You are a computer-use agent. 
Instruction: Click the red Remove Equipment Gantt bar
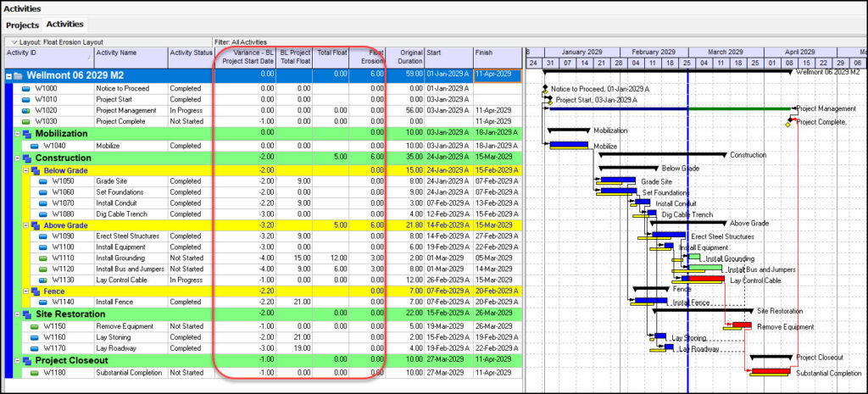(x=742, y=325)
